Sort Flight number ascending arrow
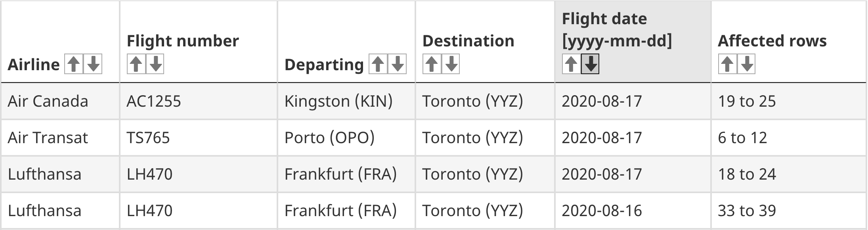The height and width of the screenshot is (230, 868). point(136,64)
